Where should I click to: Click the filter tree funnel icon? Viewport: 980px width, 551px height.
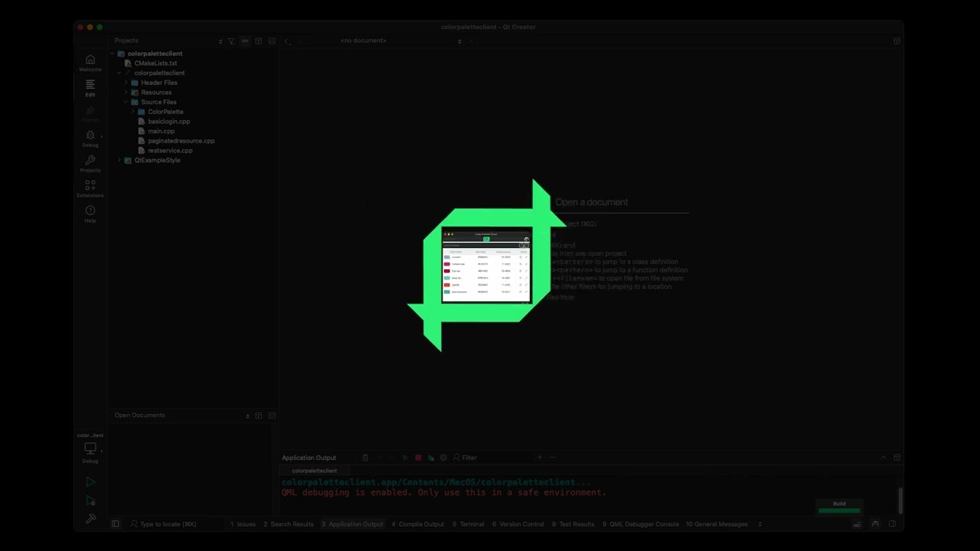click(231, 41)
